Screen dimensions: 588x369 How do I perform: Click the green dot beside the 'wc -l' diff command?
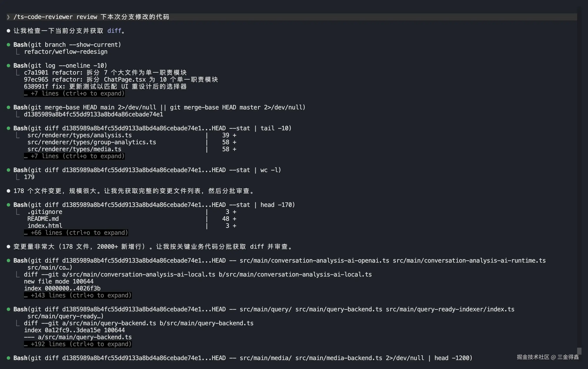click(x=8, y=170)
